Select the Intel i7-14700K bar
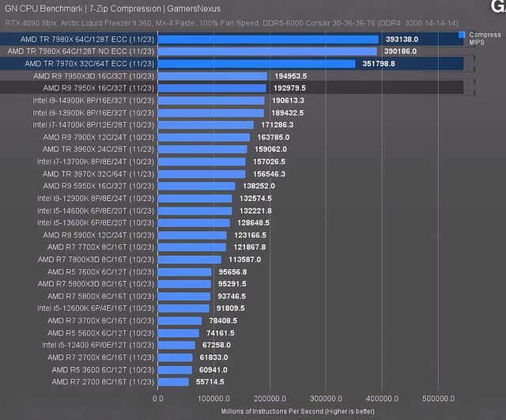 (x=206, y=125)
